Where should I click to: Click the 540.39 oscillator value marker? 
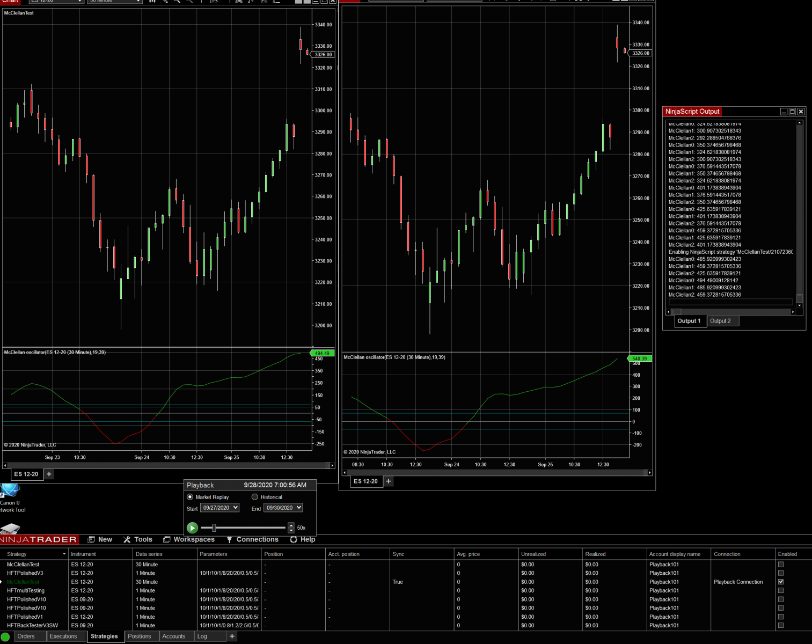[640, 358]
